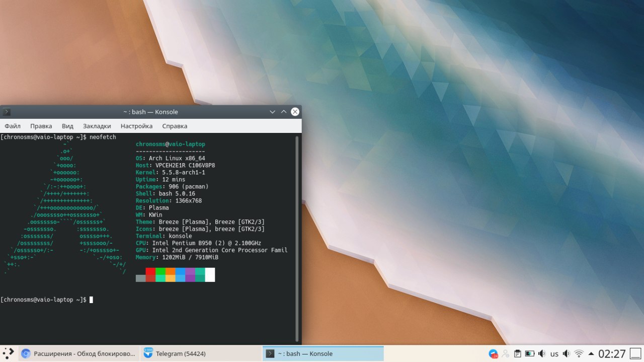This screenshot has width=644, height=362.
Task: Click the Konsole vertical scrollbar
Action: 297,238
